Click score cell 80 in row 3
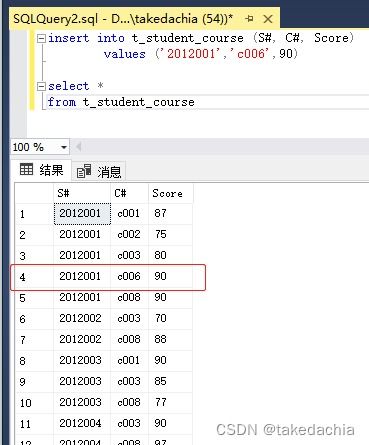 [170, 256]
